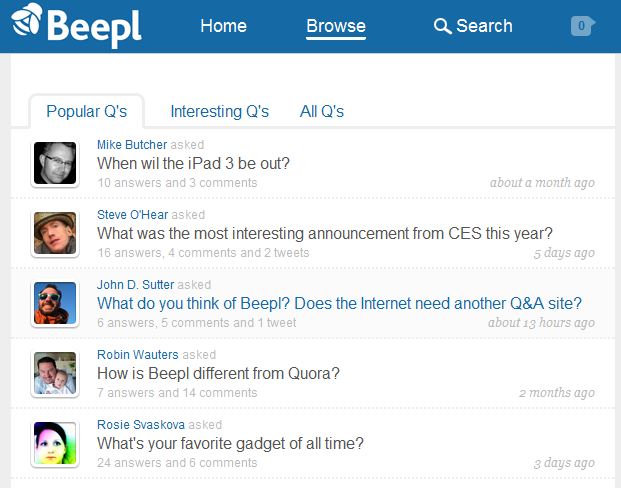Image resolution: width=621 pixels, height=488 pixels.
Task: Open question about iPad 3 release
Action: pos(193,163)
